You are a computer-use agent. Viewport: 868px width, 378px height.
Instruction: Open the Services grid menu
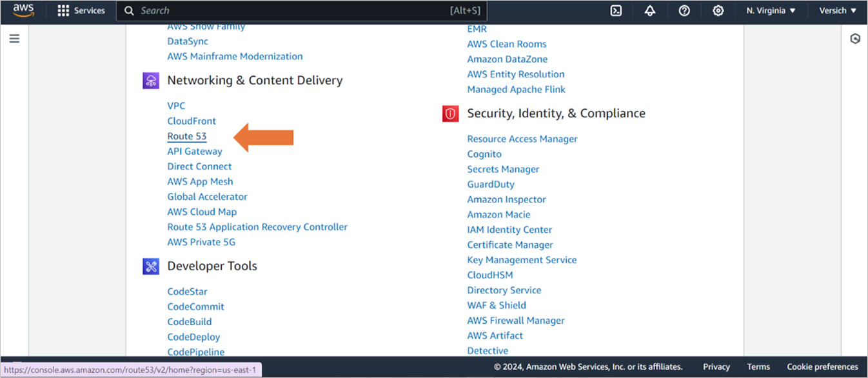click(x=81, y=10)
